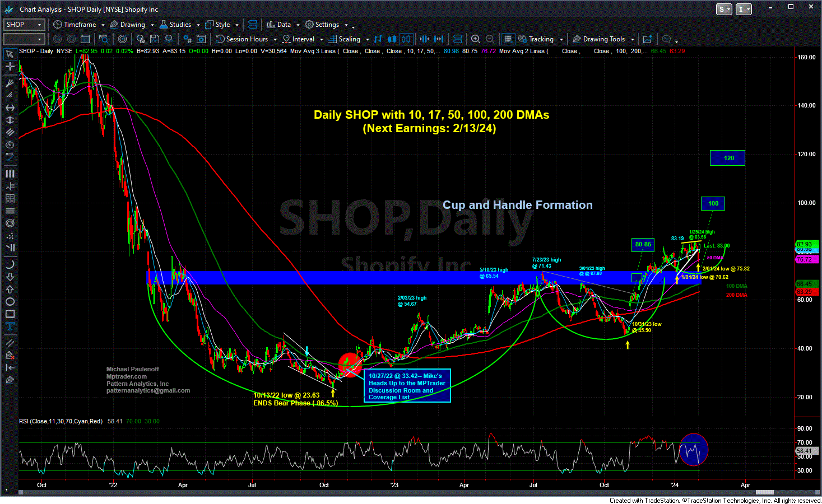
Task: Open the Studies menu
Action: 176,25
